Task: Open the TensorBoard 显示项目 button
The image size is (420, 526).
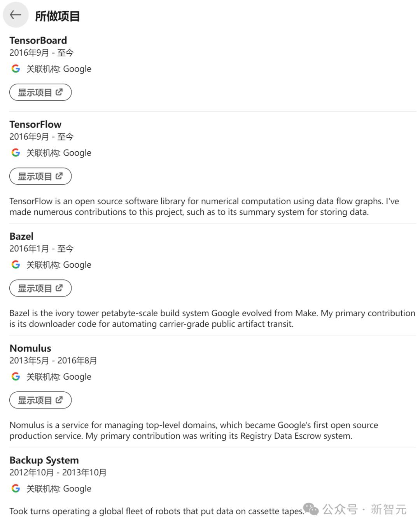Action: coord(40,92)
